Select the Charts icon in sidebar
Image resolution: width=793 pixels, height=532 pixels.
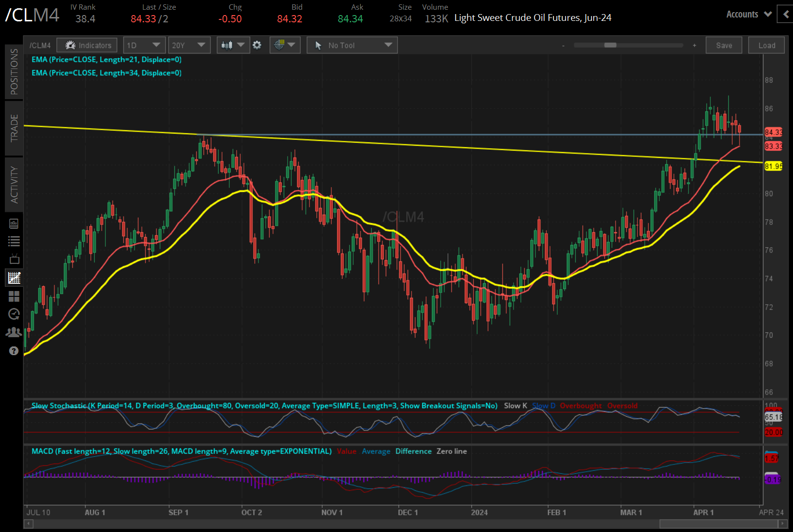pyautogui.click(x=14, y=278)
